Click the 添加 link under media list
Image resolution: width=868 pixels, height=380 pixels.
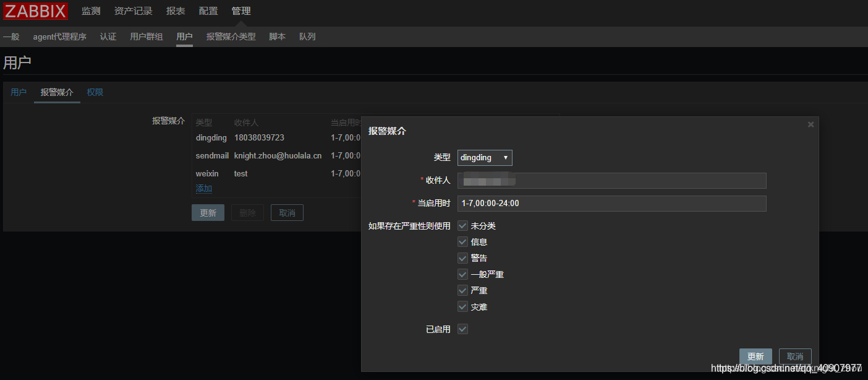204,188
